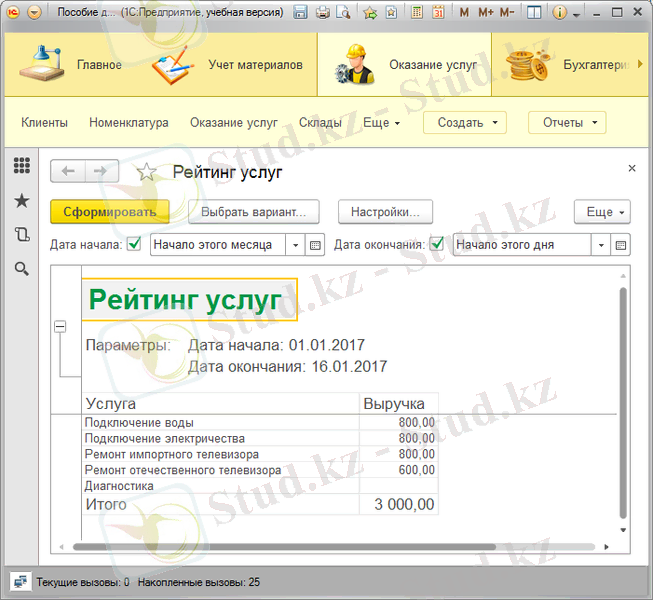Open the Оказание услуг command link

click(x=234, y=122)
